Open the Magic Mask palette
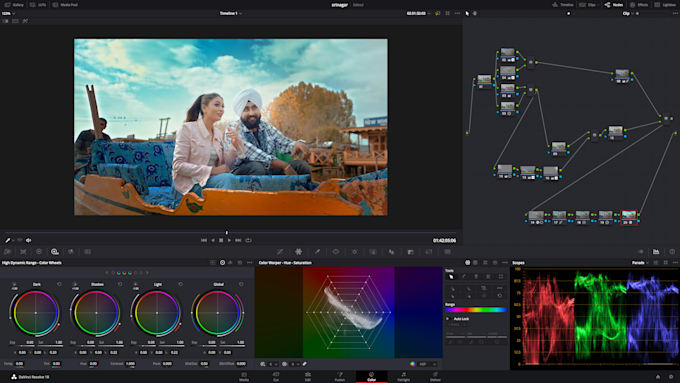The image size is (680, 383). click(x=373, y=252)
